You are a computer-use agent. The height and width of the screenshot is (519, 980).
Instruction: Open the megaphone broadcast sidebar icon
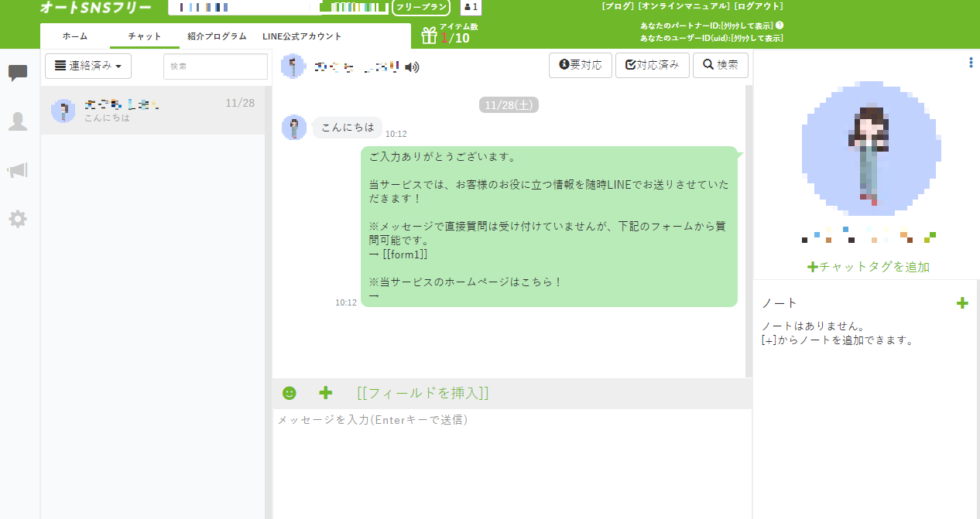18,170
